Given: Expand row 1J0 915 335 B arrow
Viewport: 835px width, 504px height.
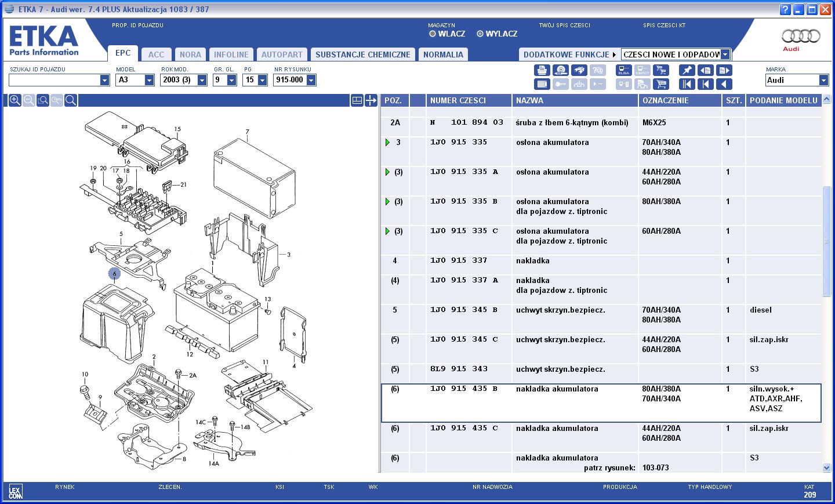Looking at the screenshot, I should tap(387, 201).
